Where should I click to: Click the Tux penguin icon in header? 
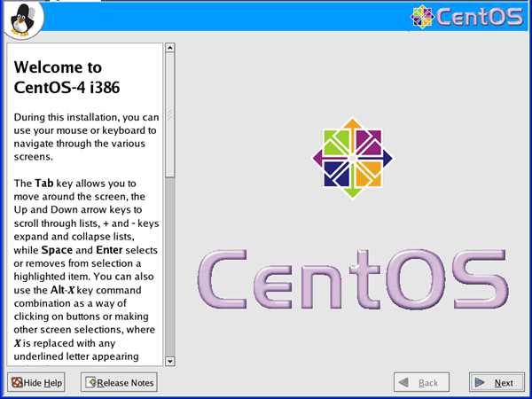(22, 20)
